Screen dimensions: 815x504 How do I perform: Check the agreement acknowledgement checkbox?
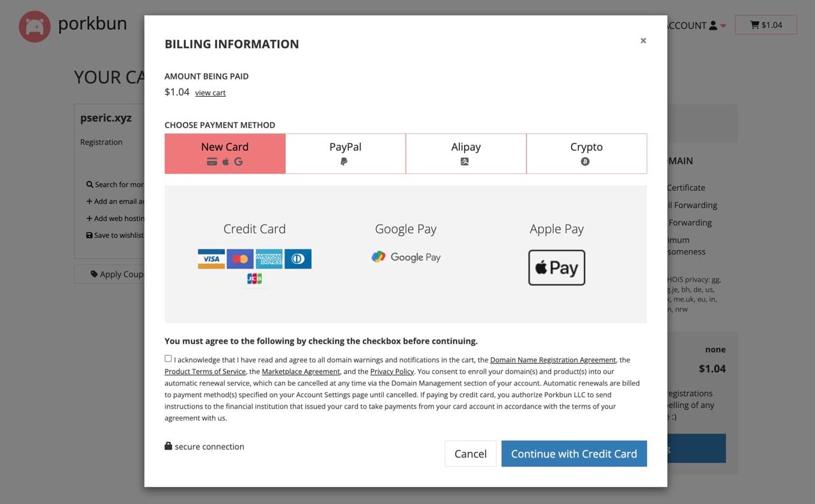point(168,358)
